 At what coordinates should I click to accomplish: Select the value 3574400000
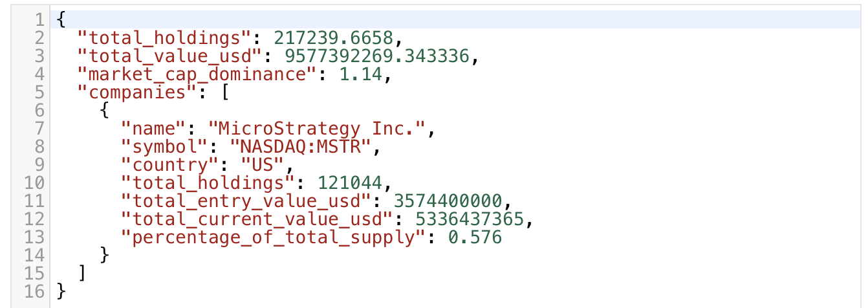tap(446, 201)
